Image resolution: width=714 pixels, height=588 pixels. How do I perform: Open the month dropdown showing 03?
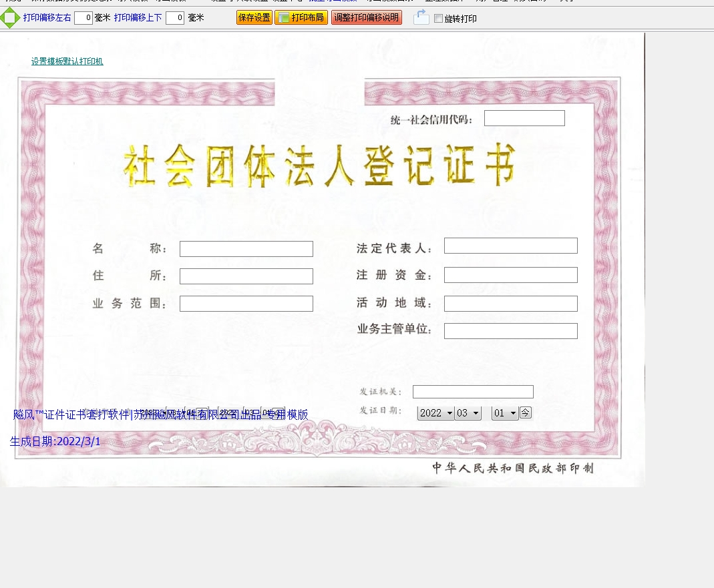click(x=468, y=413)
